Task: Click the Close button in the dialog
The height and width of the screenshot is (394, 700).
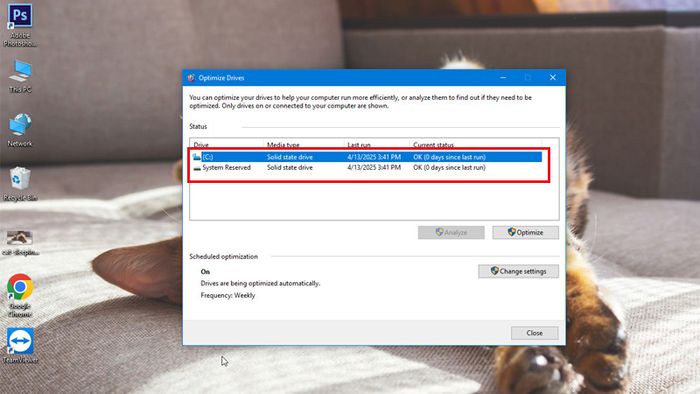Action: tap(534, 333)
